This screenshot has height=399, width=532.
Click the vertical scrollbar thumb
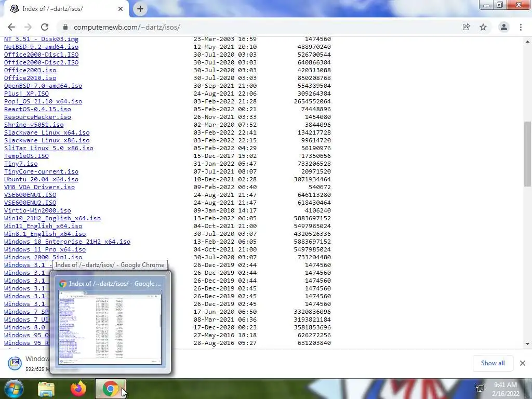(527, 154)
